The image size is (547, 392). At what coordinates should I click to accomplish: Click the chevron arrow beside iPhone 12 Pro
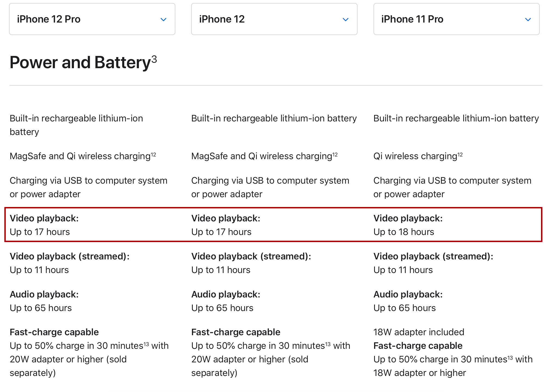tap(163, 20)
